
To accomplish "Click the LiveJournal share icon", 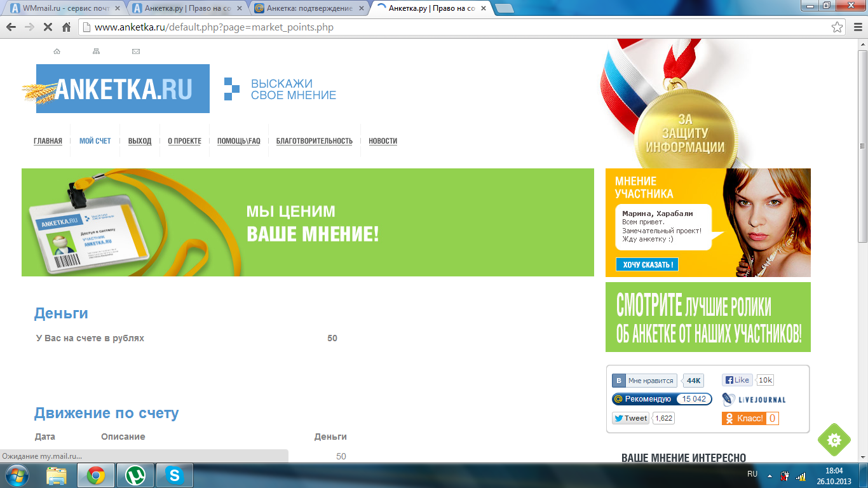I will [x=754, y=400].
